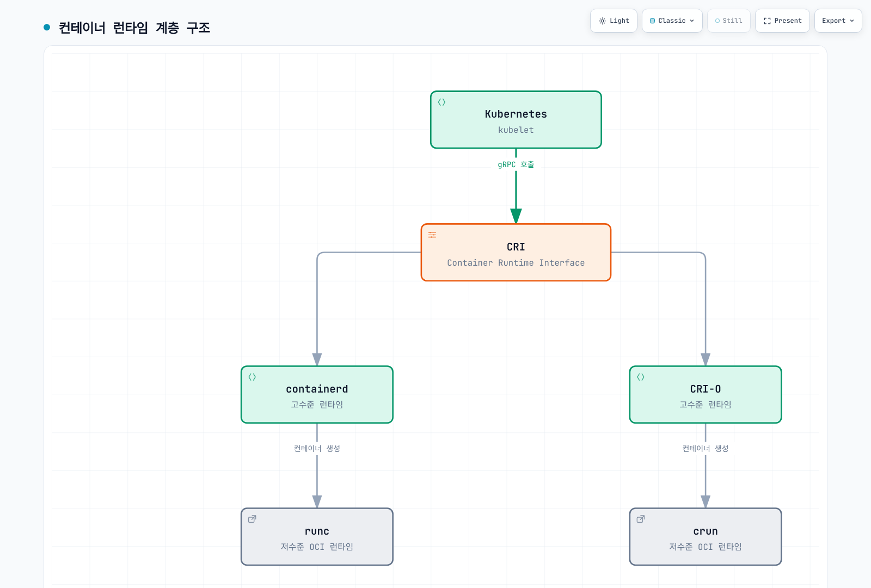Enter Present fullscreen mode
Viewport: 871px width, 588px height.
(x=782, y=21)
